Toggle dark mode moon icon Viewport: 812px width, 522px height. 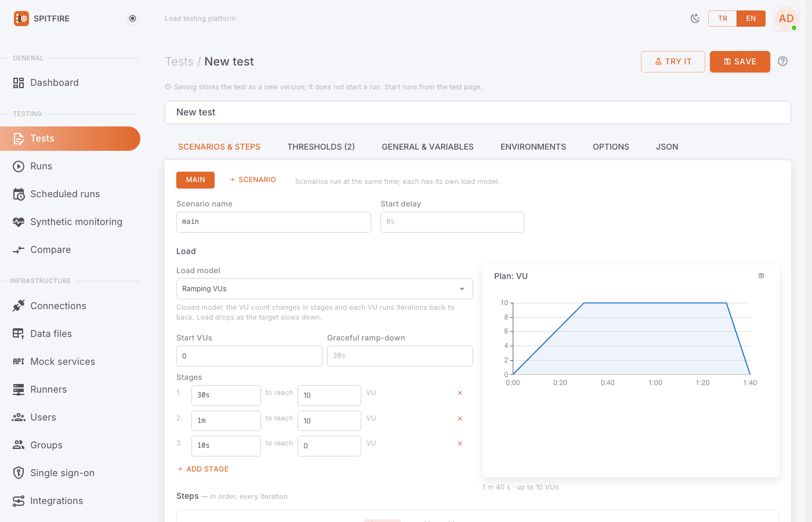pos(695,19)
